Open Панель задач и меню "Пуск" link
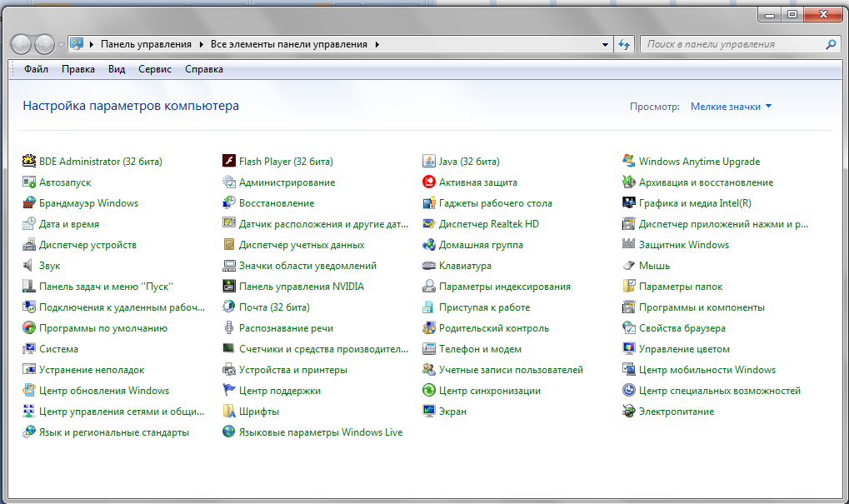 click(x=106, y=287)
